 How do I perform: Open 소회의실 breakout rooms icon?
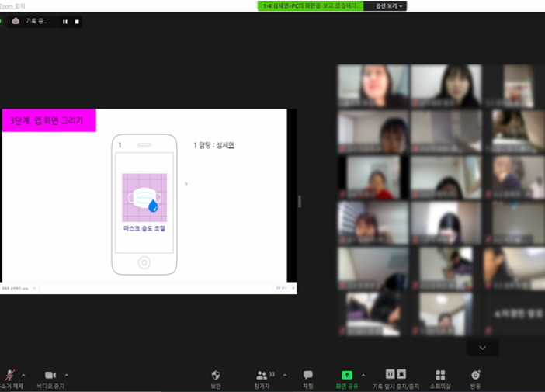click(x=440, y=375)
